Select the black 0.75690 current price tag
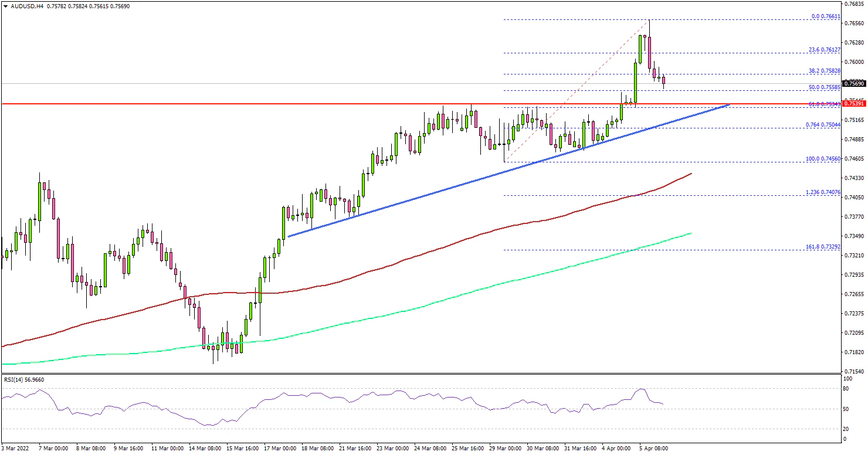The height and width of the screenshot is (455, 868). pos(854,84)
